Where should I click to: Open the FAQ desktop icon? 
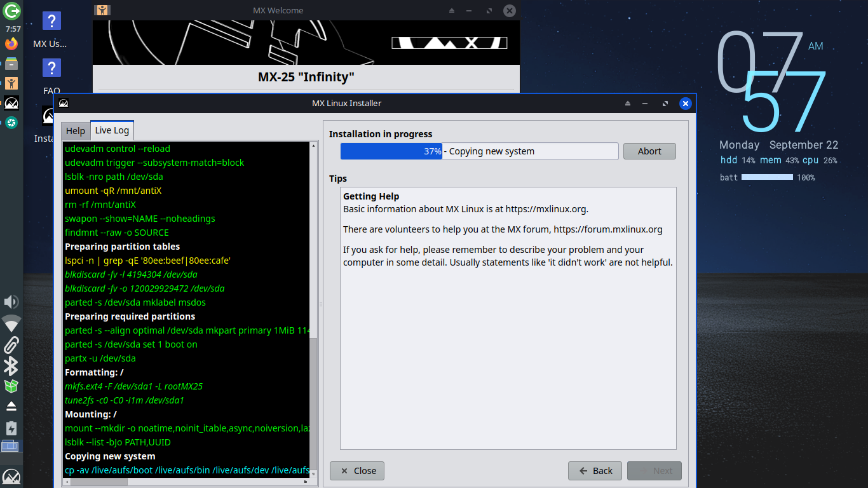click(51, 76)
